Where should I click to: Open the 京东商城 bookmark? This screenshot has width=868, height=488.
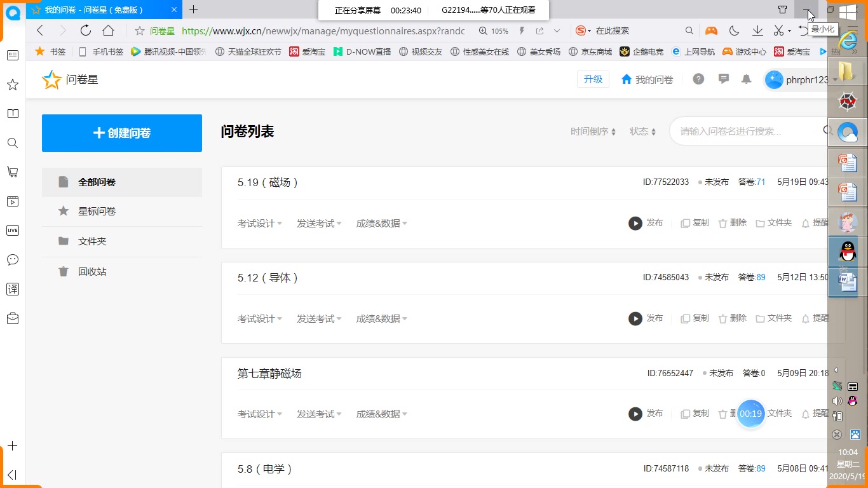tap(590, 51)
